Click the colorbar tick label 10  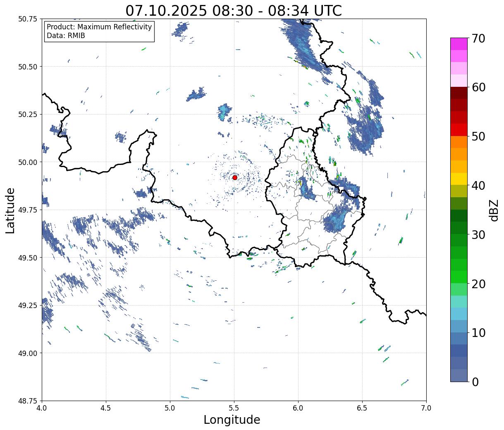[x=478, y=333]
